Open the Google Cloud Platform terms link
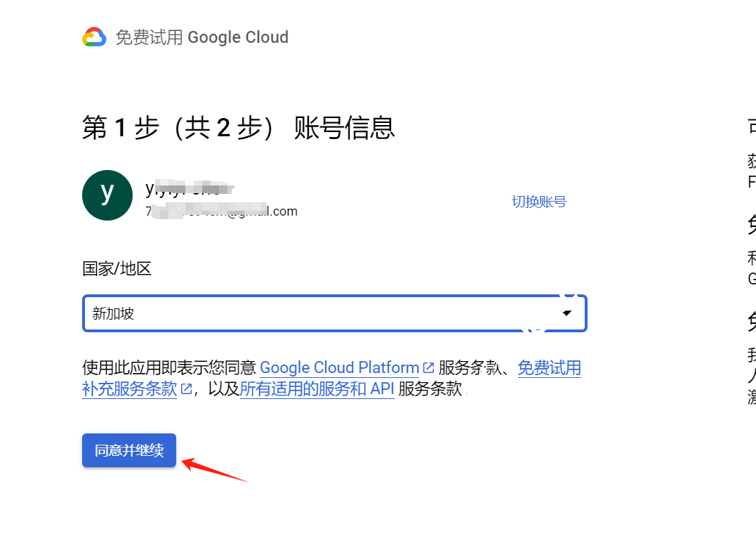 click(339, 367)
